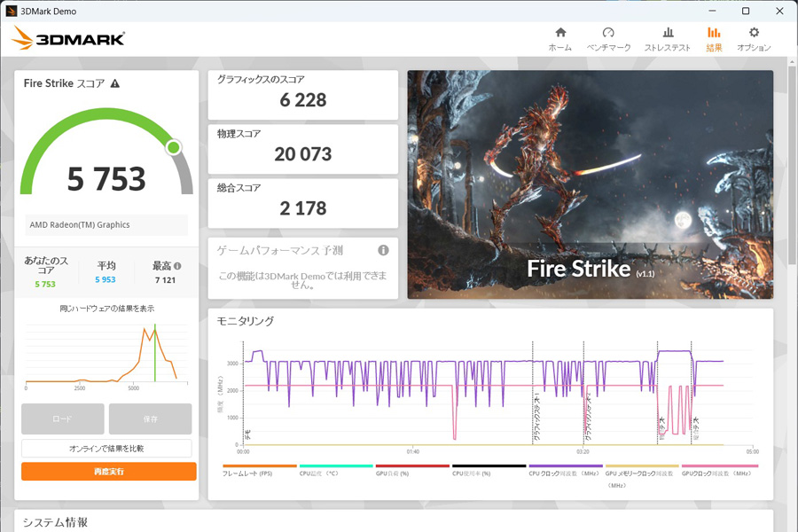Click the orange results bars icon

(x=714, y=33)
